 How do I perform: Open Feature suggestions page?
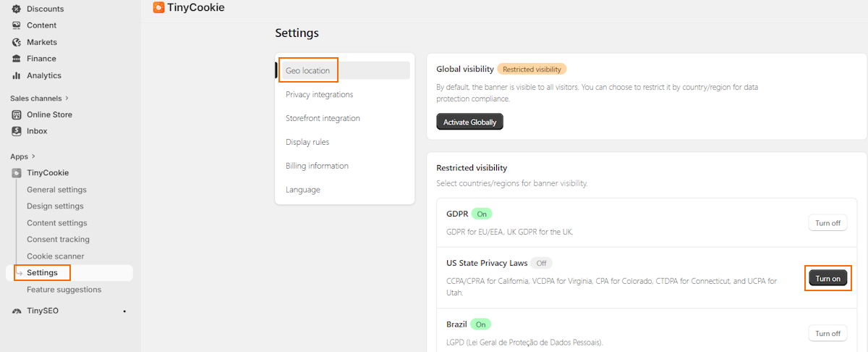(x=64, y=290)
